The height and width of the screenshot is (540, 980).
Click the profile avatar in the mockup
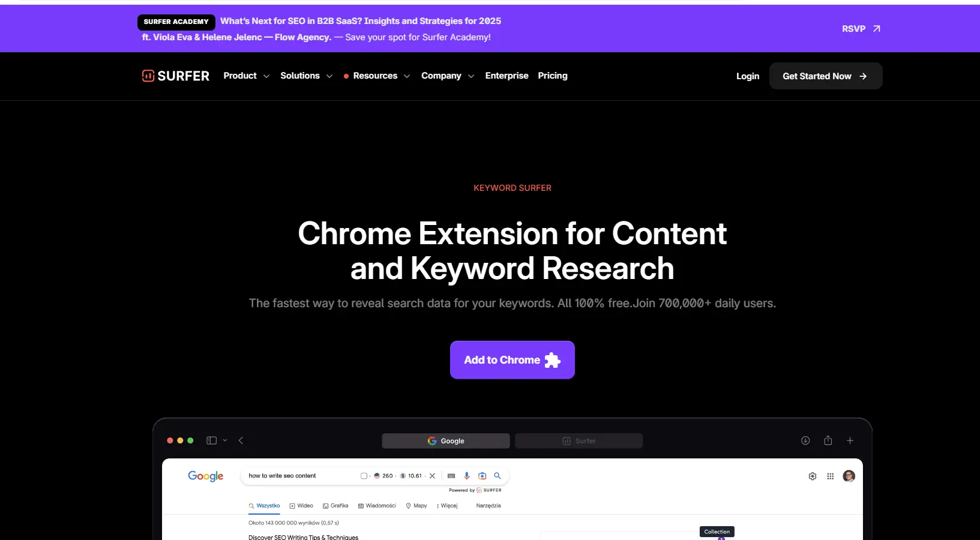[x=849, y=476]
